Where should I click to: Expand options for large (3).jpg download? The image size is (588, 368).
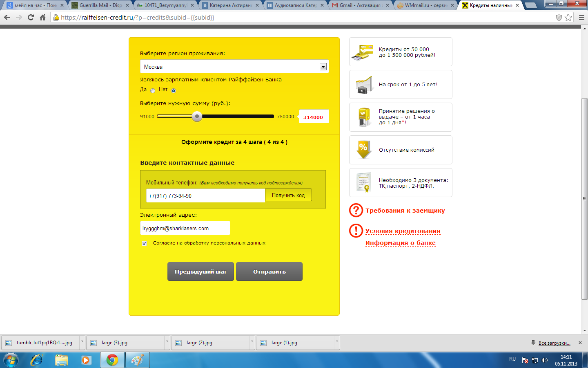point(167,343)
